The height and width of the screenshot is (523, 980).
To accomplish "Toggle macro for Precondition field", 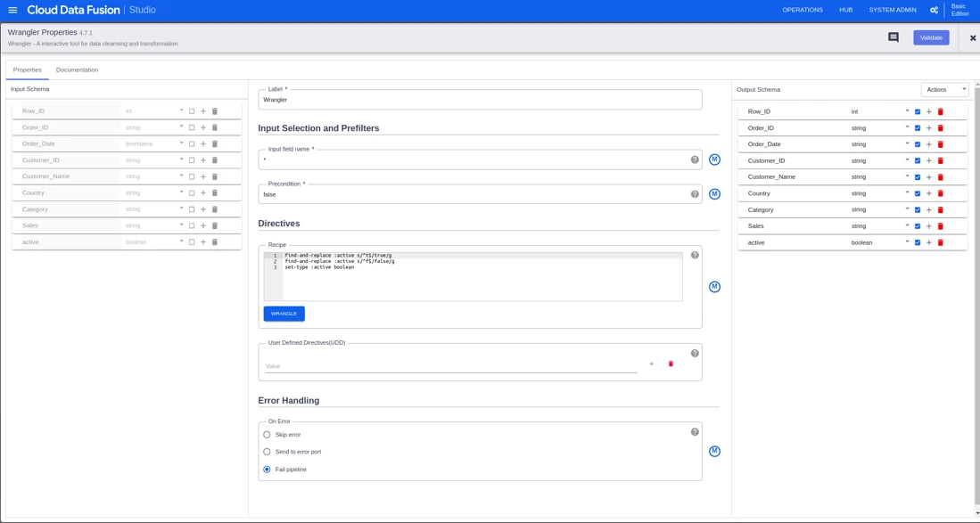I will (714, 194).
